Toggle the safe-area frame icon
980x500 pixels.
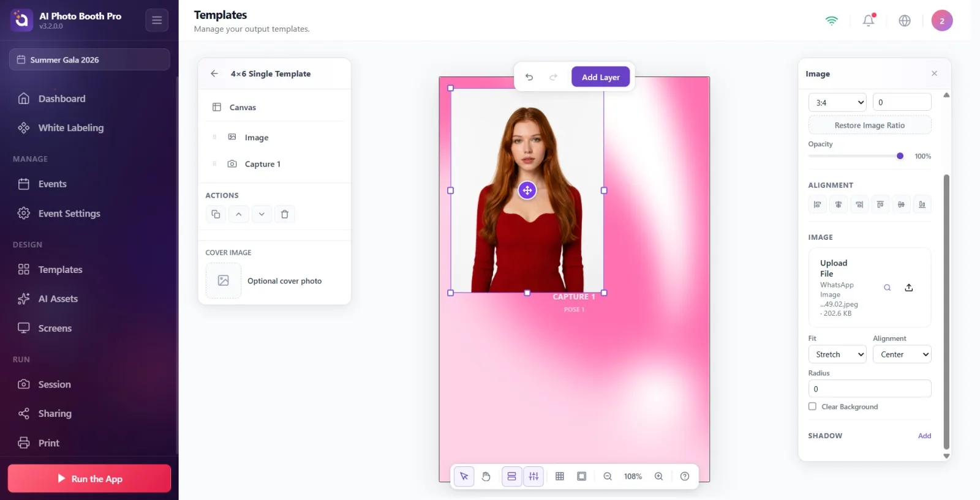[582, 476]
